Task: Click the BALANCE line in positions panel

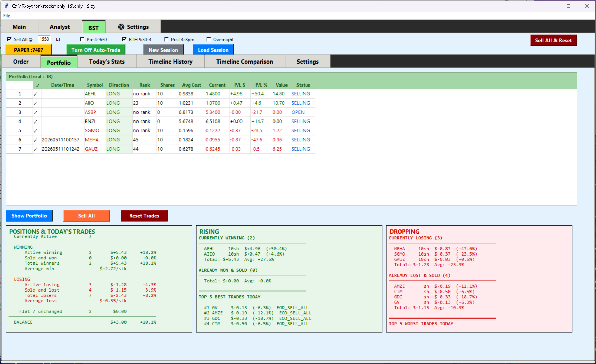Action: pos(85,322)
